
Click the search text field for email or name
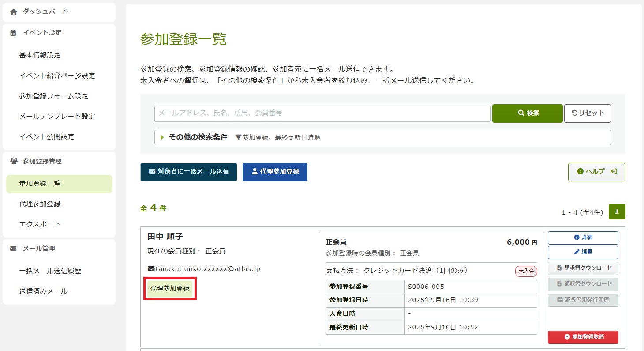[x=322, y=113]
